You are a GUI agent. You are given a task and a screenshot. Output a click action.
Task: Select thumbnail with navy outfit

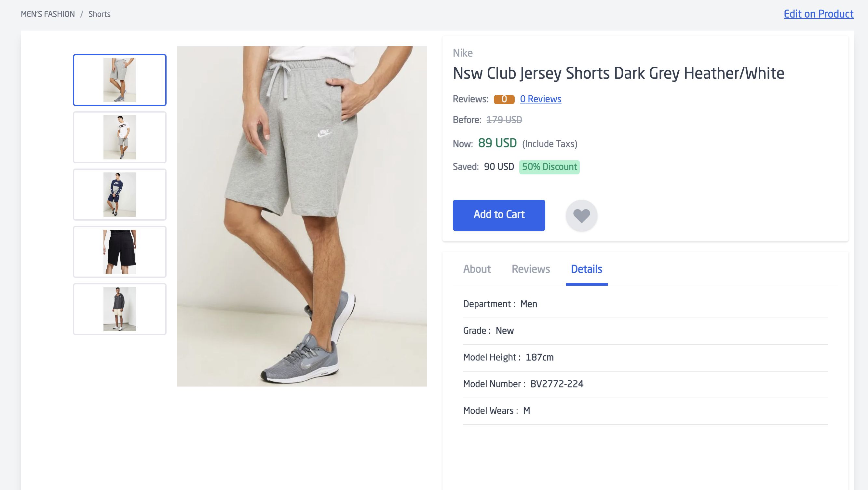point(120,195)
